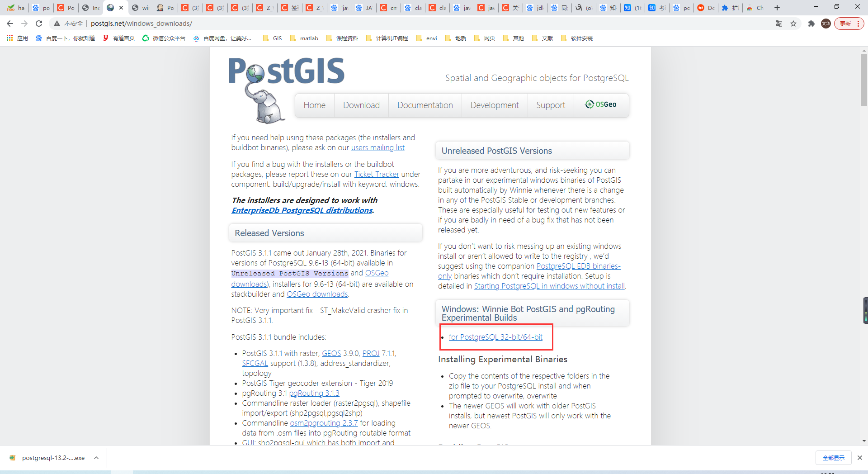Open the Documentation navigation tab

click(425, 105)
